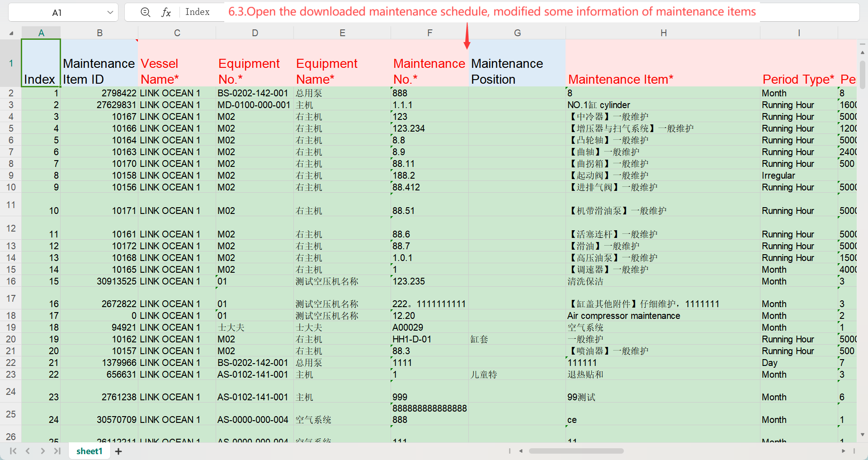Screen dimensions: 868x460
Task: Select cell 222。1111111111
Action: point(429,299)
